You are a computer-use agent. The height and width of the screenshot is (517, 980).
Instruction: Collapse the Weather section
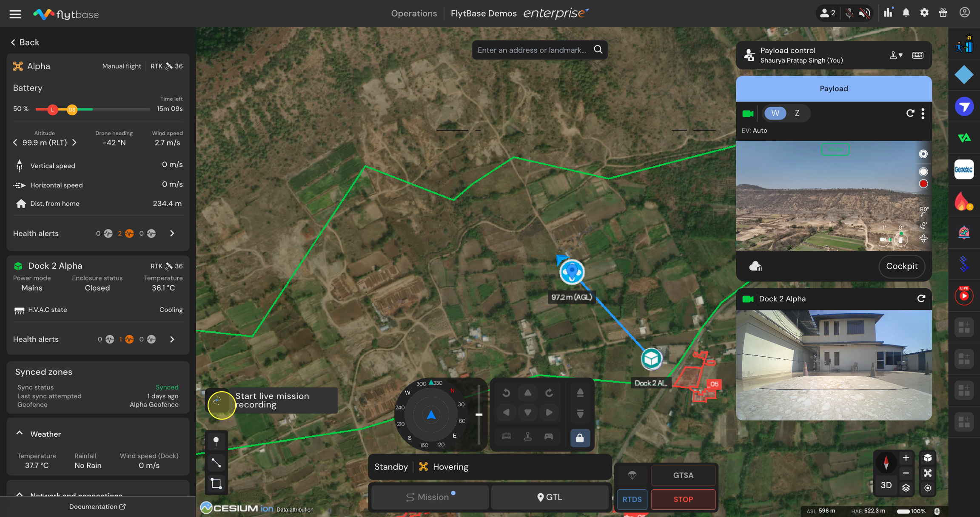(20, 434)
